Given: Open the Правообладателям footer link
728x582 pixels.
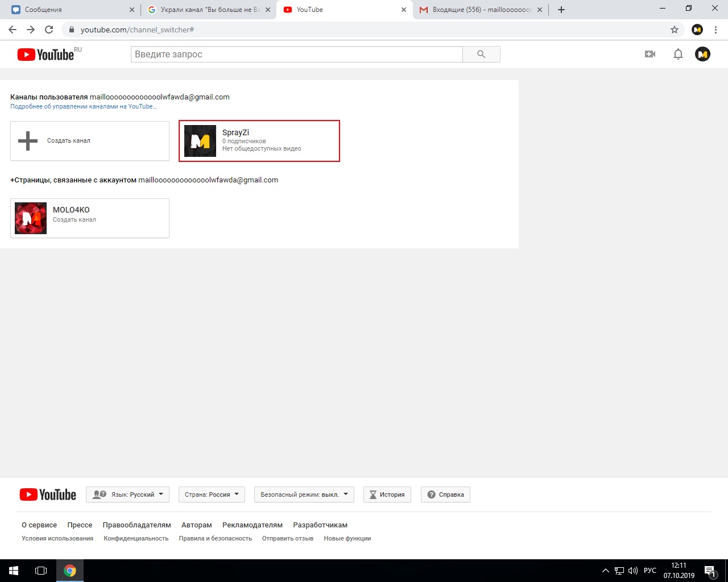Looking at the screenshot, I should coord(137,525).
